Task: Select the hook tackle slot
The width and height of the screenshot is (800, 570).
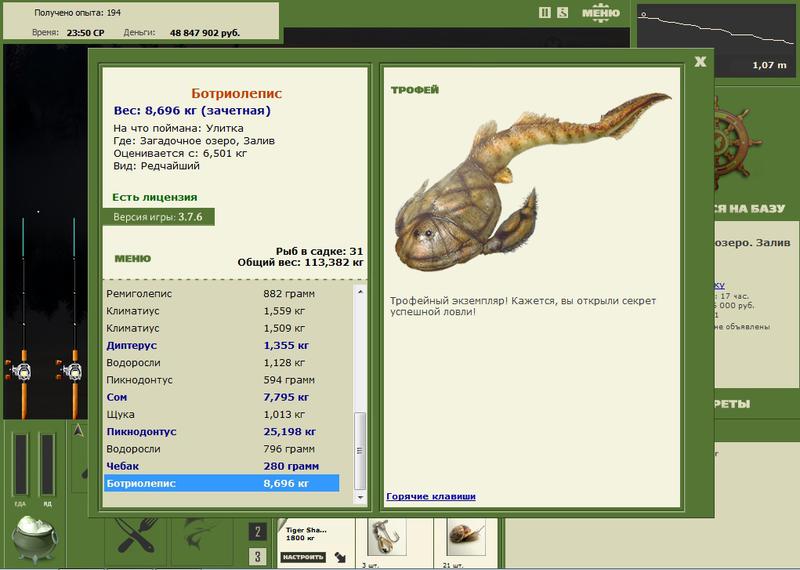Action: coord(387,537)
